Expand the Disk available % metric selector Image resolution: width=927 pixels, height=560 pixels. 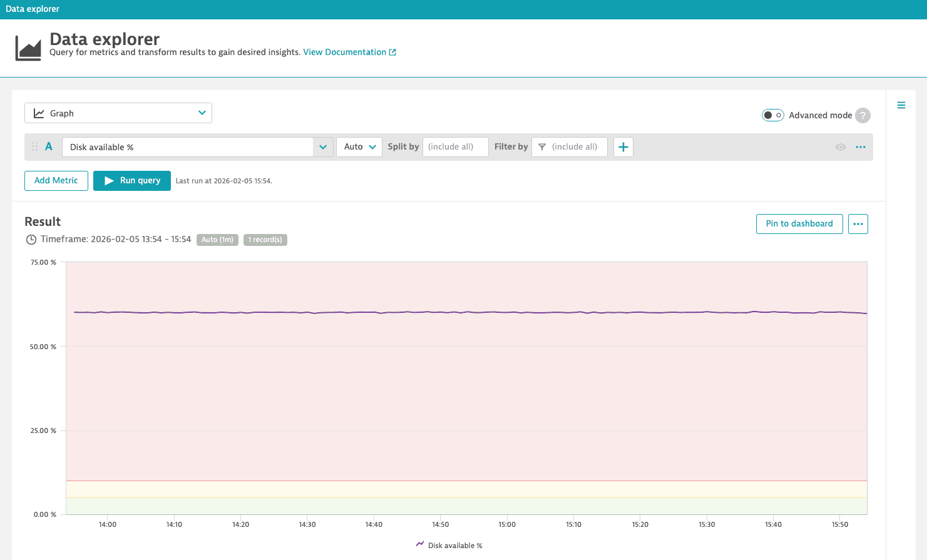[x=322, y=146]
